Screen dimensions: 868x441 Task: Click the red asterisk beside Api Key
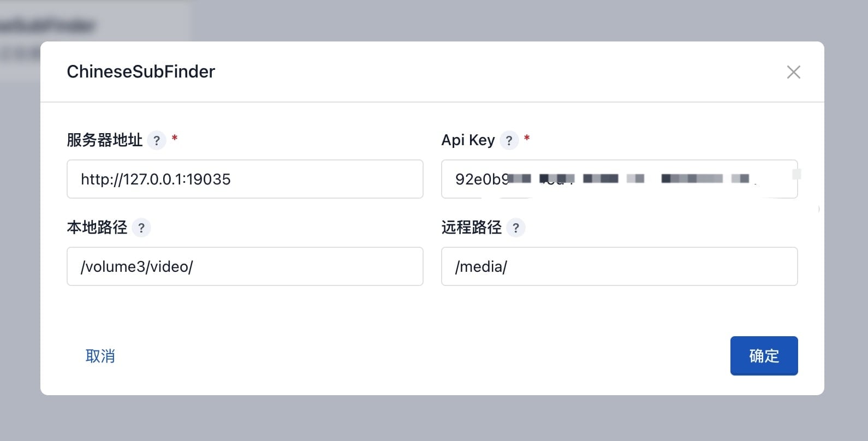coord(527,138)
